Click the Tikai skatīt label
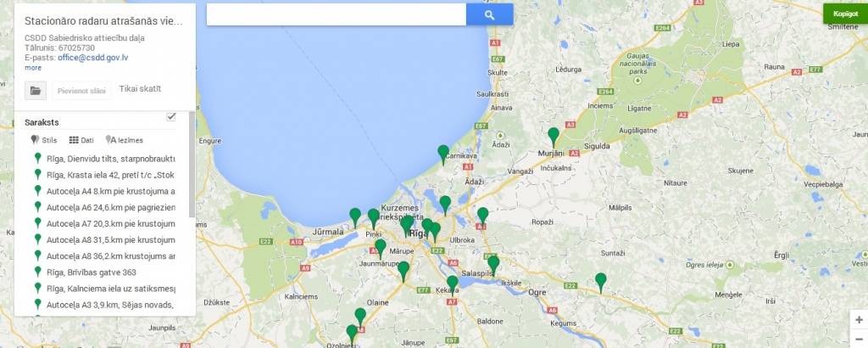This screenshot has width=868, height=348. click(140, 88)
